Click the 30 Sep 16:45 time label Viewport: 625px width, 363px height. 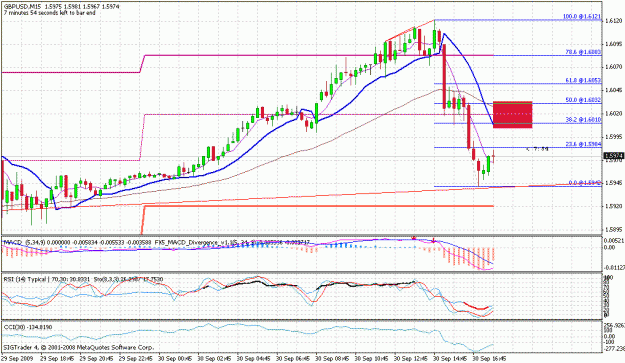pyautogui.click(x=489, y=358)
